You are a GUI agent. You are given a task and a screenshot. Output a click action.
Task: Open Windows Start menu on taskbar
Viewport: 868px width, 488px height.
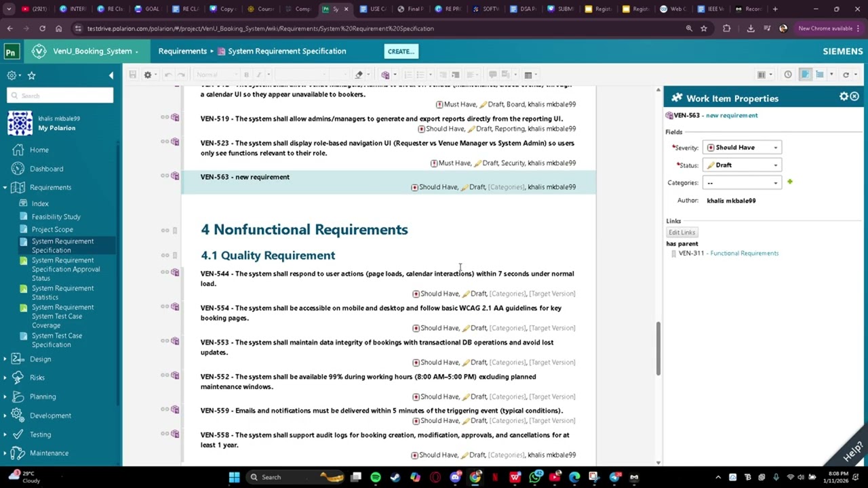tap(234, 477)
